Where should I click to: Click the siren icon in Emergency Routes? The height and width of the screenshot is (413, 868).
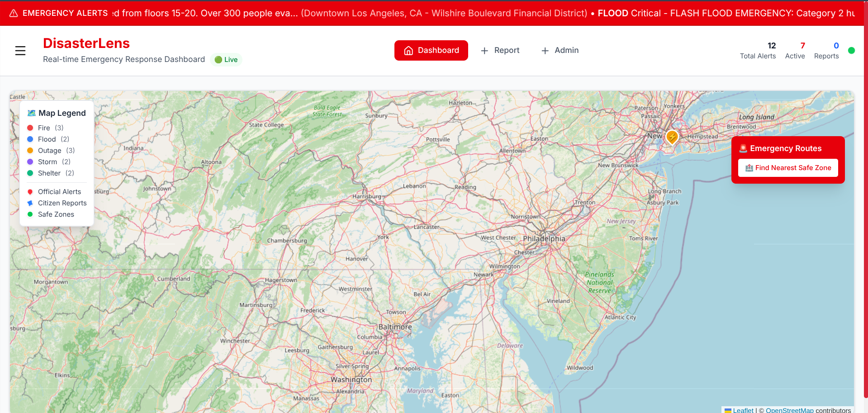point(743,148)
